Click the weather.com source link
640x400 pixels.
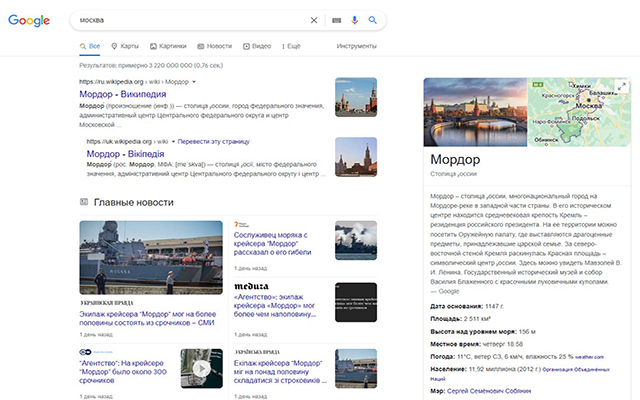click(589, 357)
